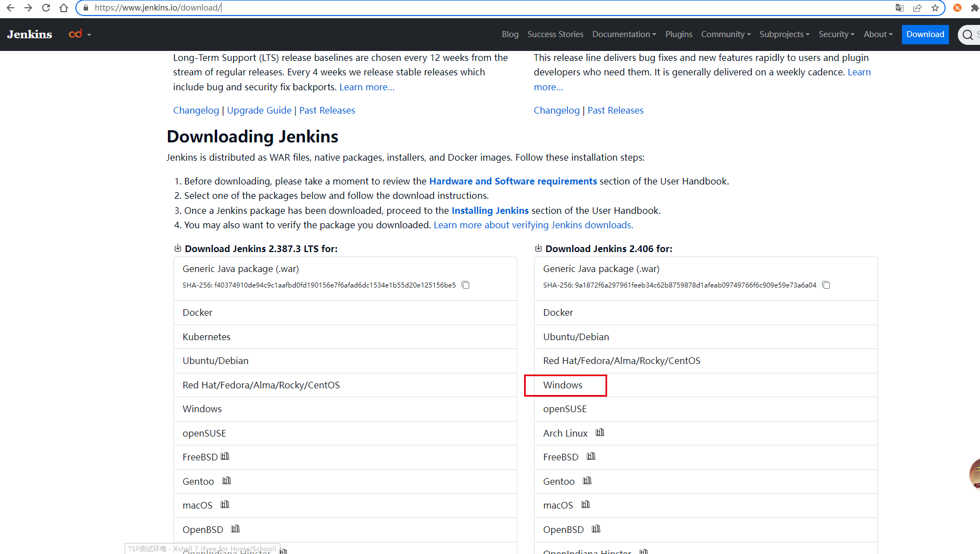Click third-party icon beside LTS macOS
The image size is (980, 554).
pyautogui.click(x=225, y=505)
